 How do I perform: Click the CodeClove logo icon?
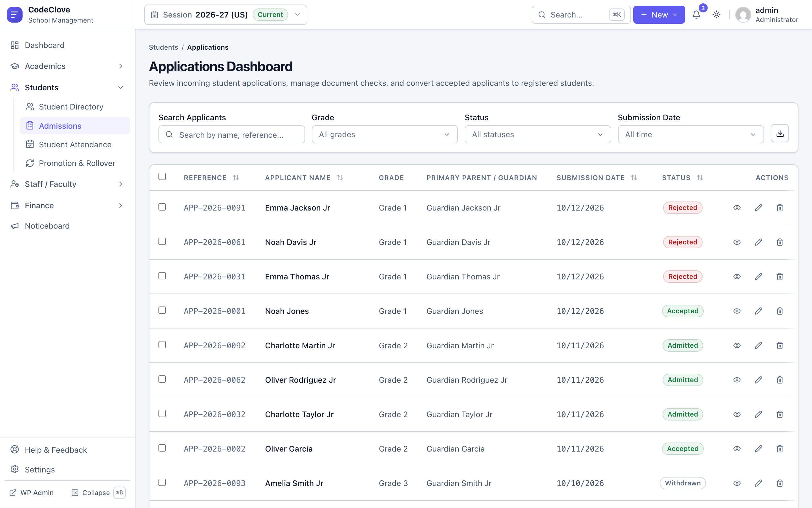pos(14,15)
